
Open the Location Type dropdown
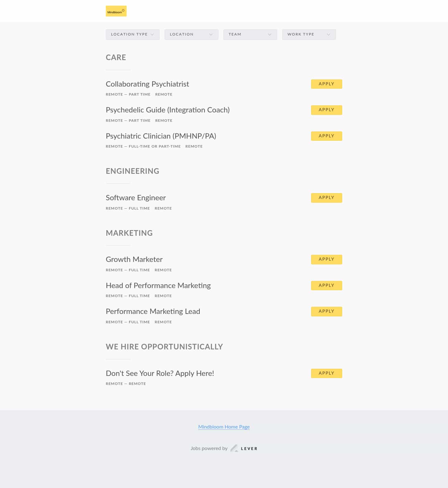pyautogui.click(x=132, y=34)
